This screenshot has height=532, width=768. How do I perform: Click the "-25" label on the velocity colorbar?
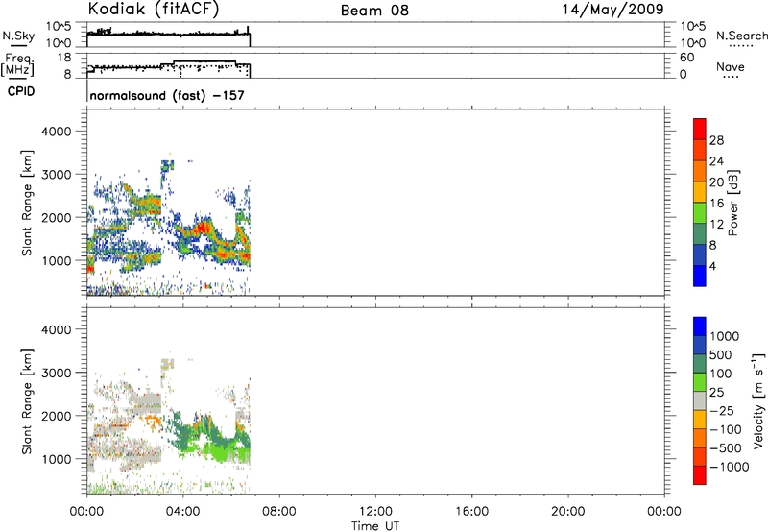[722, 411]
